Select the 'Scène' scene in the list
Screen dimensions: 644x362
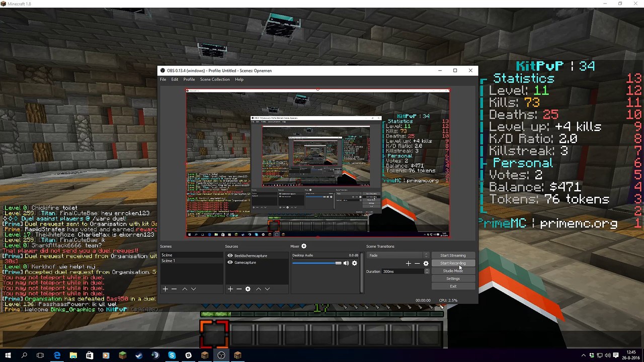click(191, 255)
